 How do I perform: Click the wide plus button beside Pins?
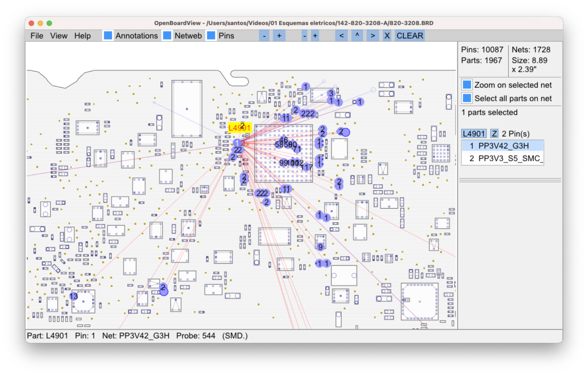(279, 36)
